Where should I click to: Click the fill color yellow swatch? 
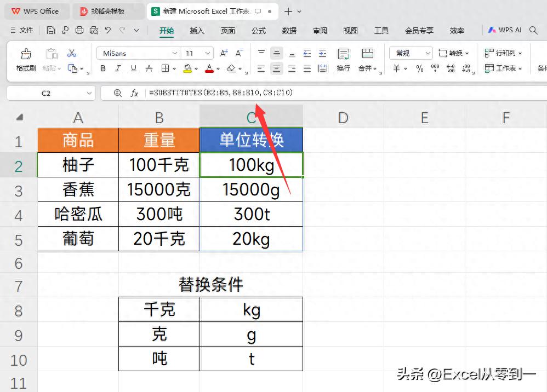187,68
